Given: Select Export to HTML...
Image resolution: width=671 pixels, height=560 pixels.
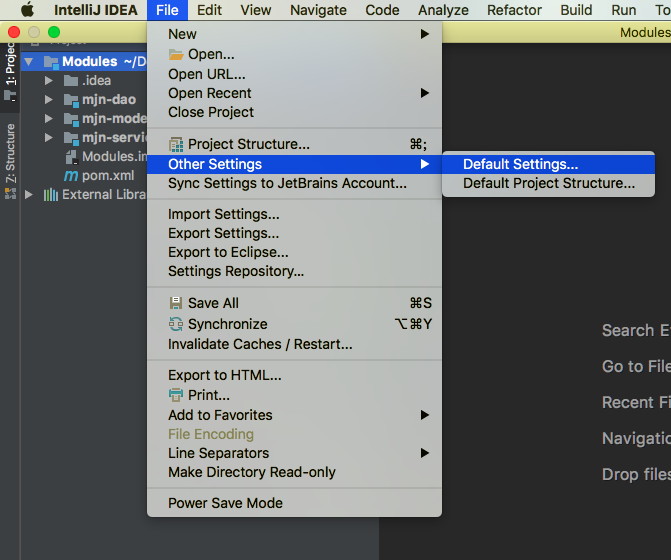Looking at the screenshot, I should 294,375.
